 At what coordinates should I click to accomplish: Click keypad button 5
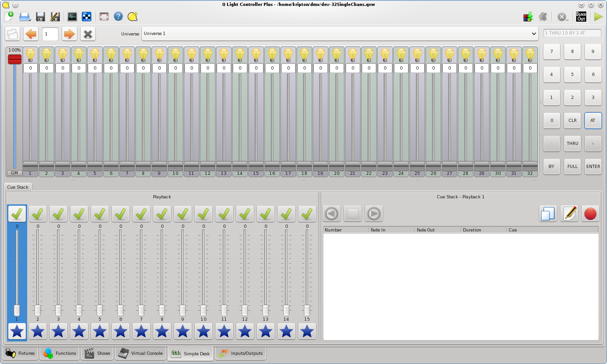tap(572, 75)
